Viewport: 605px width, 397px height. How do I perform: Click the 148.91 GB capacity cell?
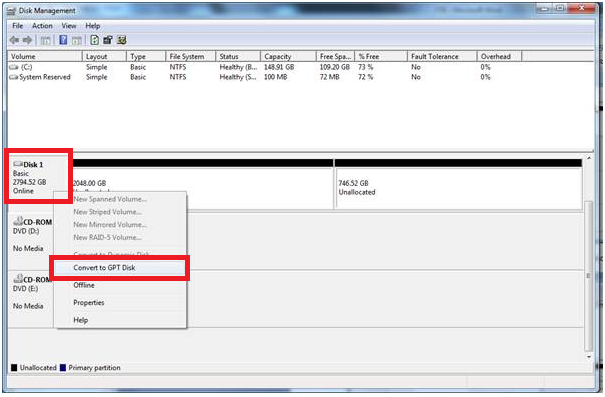279,67
